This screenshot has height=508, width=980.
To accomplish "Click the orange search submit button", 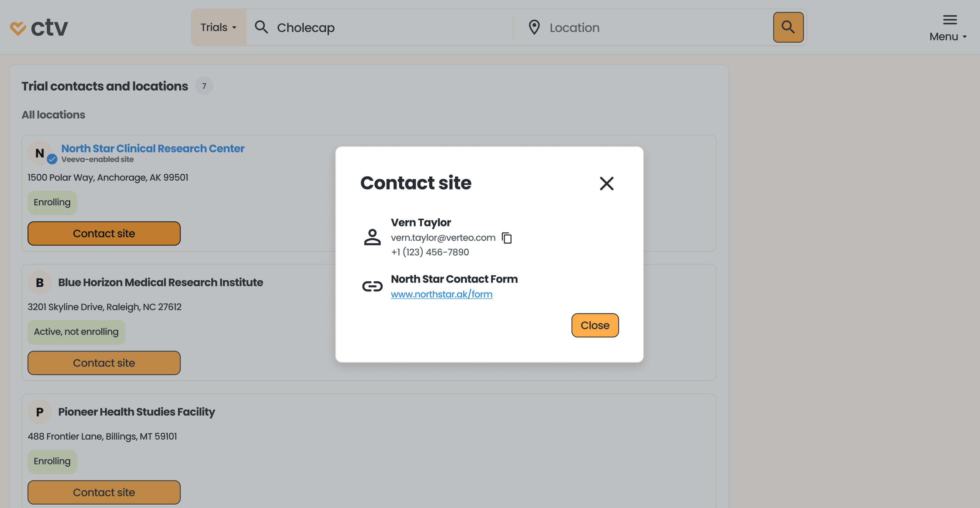I will 788,27.
